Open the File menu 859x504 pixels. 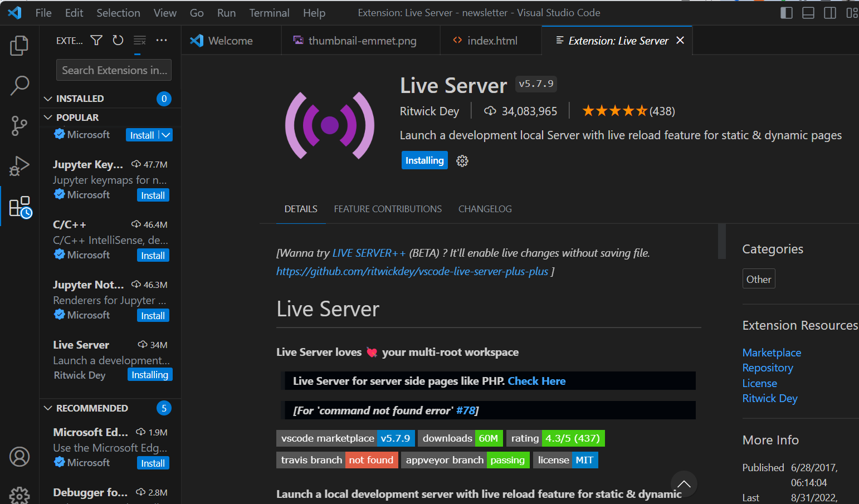(43, 13)
